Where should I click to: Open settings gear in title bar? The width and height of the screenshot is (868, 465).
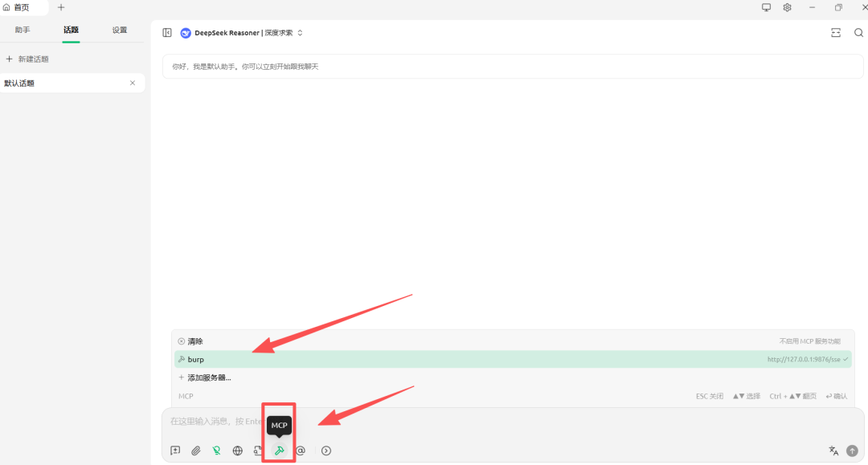pyautogui.click(x=788, y=7)
